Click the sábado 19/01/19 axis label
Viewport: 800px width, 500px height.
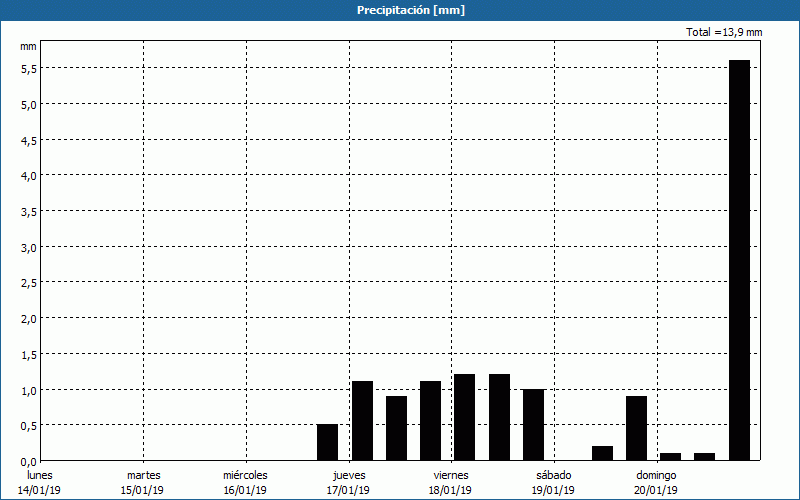(554, 483)
